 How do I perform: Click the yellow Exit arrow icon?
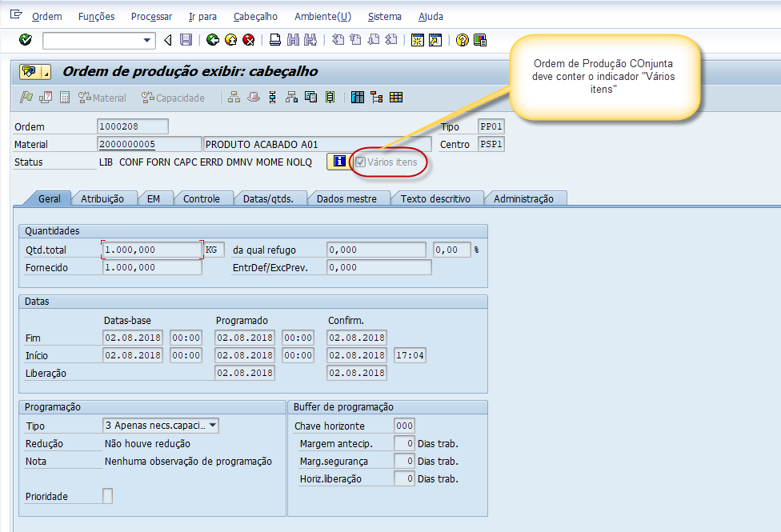click(230, 40)
